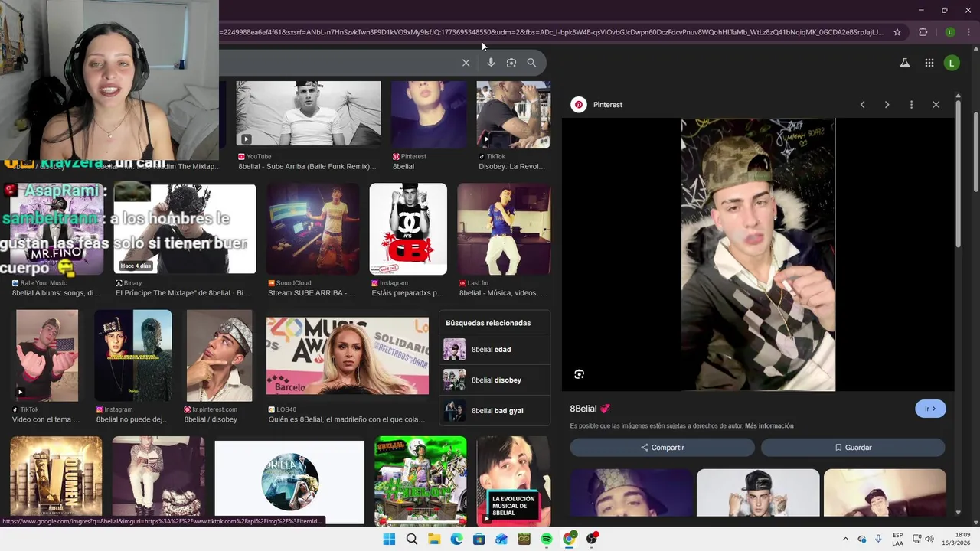Screen dimensions: 980x551
Task: Open Spotify from the taskbar
Action: (547, 539)
